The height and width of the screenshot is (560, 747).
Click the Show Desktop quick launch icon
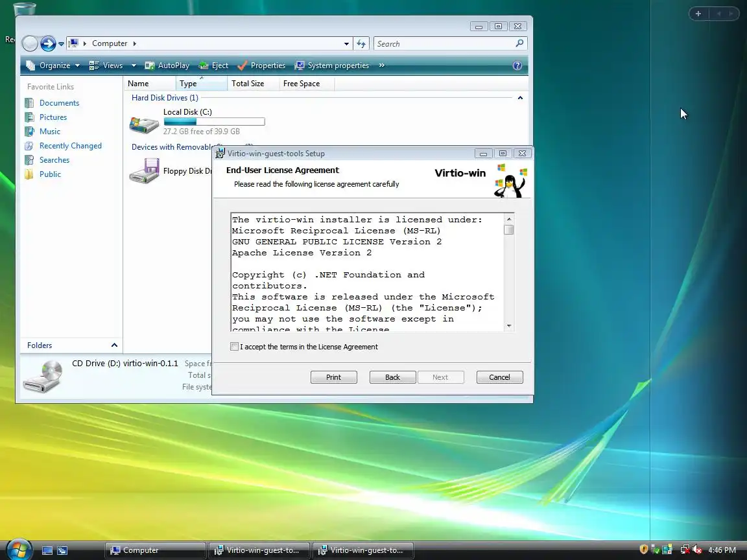pos(47,550)
